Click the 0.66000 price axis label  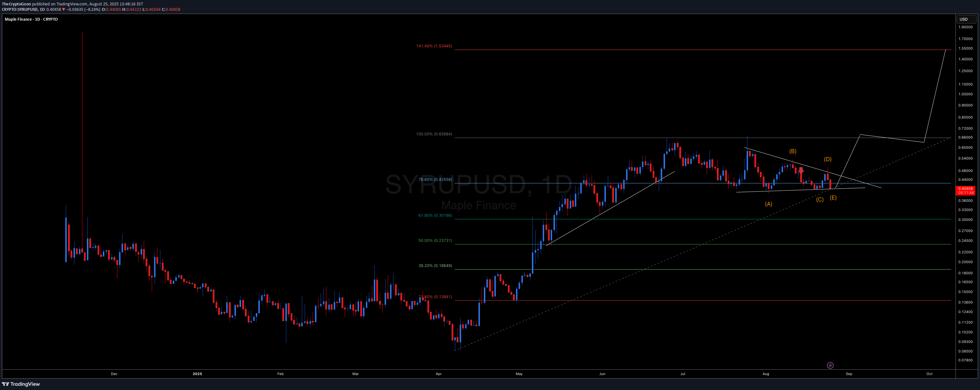[966, 138]
